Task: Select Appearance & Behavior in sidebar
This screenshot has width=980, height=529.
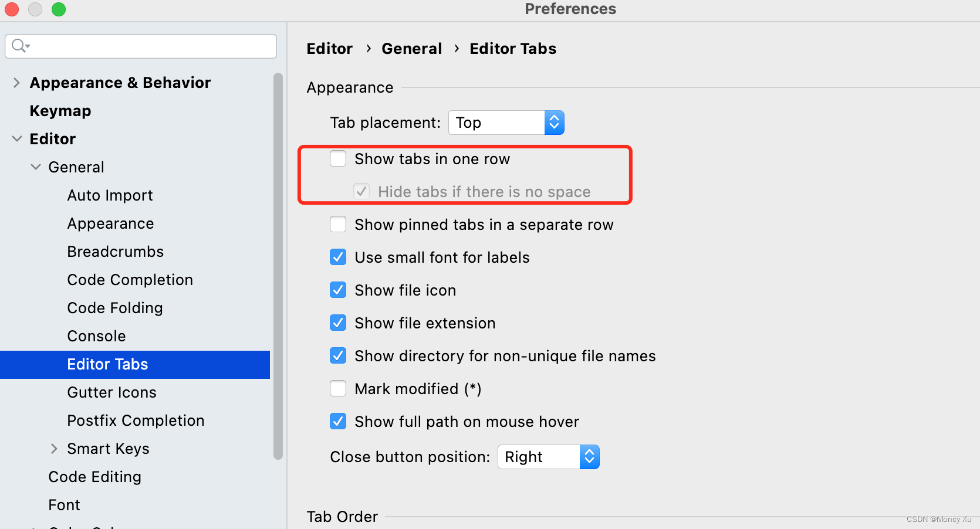Action: click(x=120, y=83)
